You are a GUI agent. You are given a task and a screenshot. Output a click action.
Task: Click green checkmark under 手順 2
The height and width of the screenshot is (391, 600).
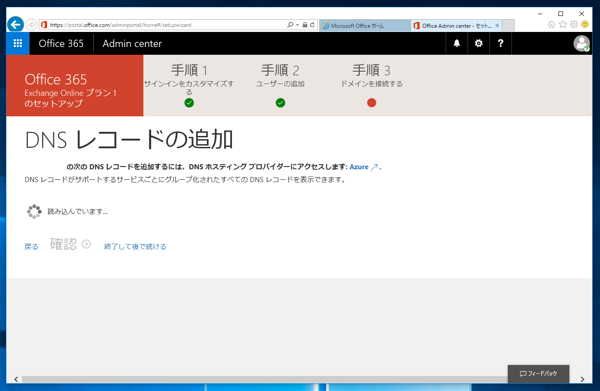point(280,103)
